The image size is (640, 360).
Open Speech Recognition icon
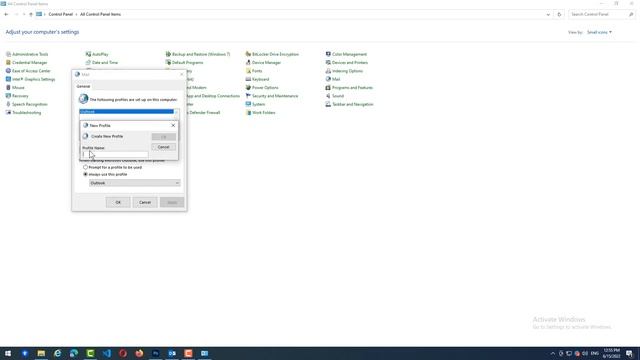click(x=8, y=104)
